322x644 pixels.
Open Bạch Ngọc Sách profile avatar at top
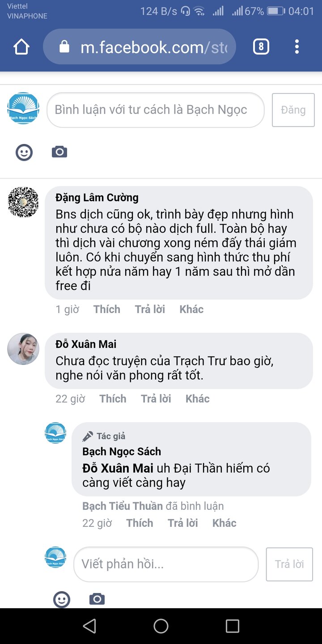point(23,108)
